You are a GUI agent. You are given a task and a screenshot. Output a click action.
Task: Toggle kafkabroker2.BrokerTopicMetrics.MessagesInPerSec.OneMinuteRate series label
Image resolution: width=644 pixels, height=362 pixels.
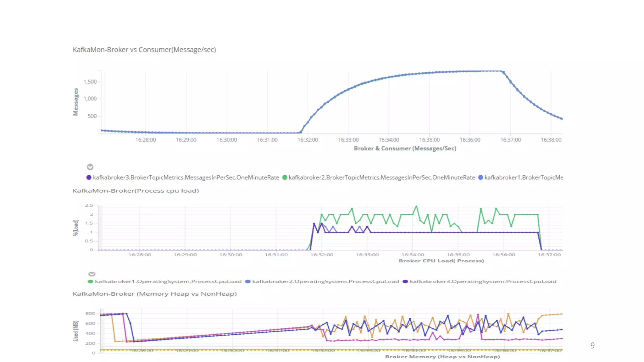pyautogui.click(x=382, y=178)
